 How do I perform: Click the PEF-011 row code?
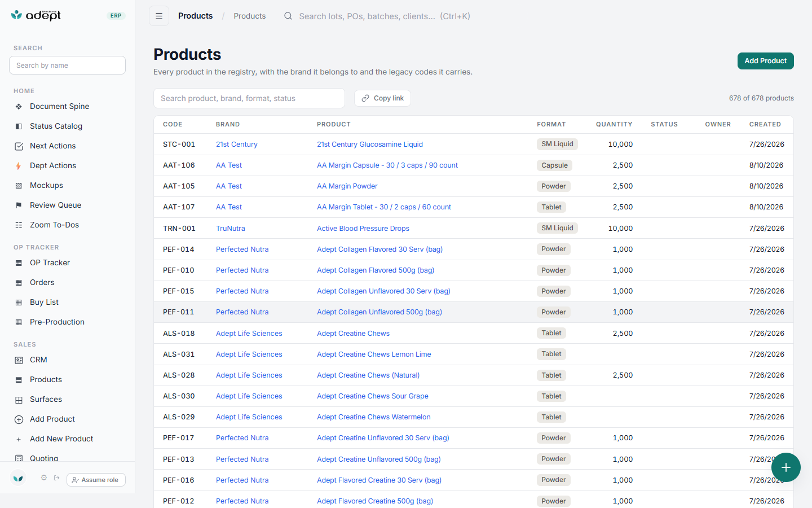point(178,312)
